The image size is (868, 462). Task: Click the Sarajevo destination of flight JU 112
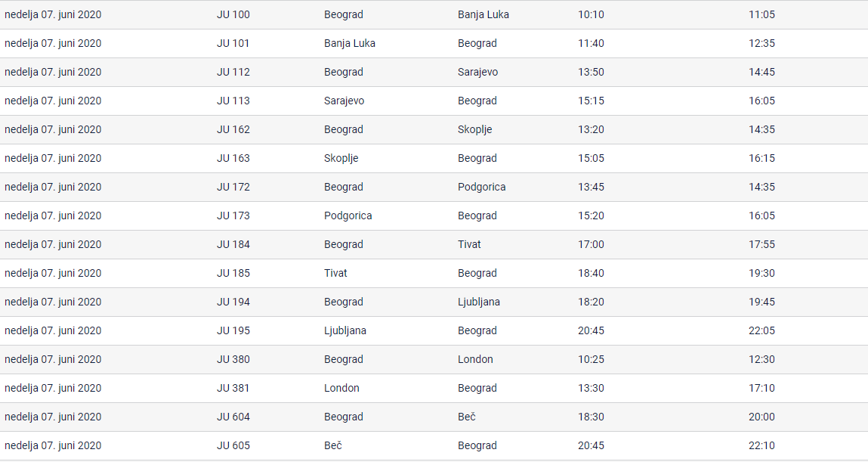tap(477, 72)
